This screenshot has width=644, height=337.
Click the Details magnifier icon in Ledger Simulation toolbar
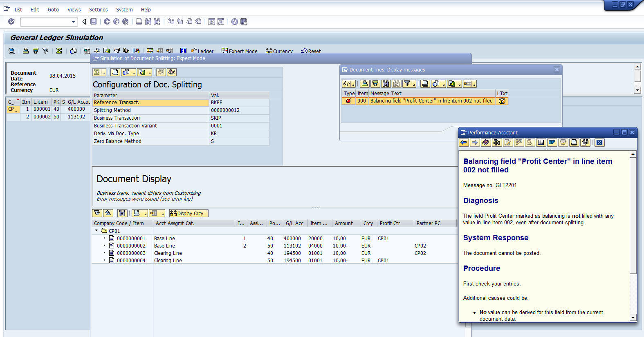point(12,51)
